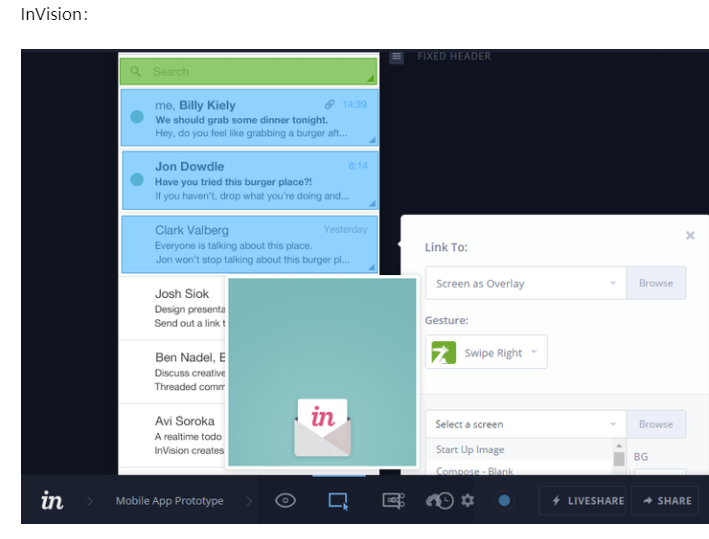Click the 14:39 timestamp

point(354,104)
